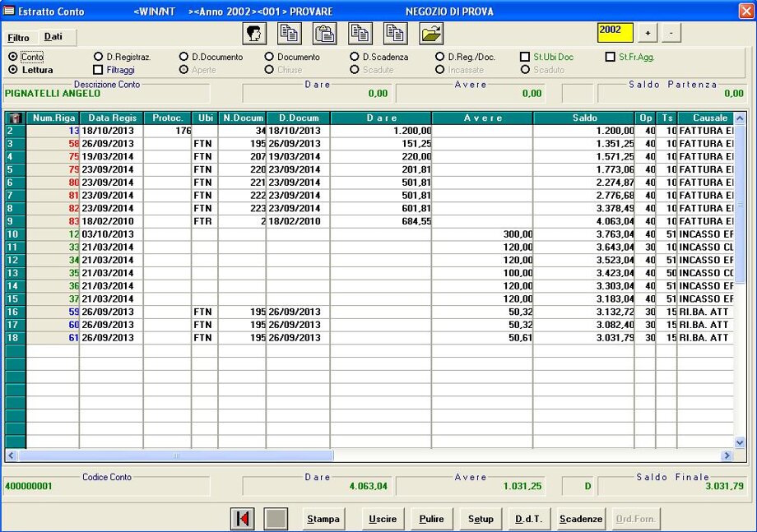Click the Scadenze button

[x=581, y=519]
